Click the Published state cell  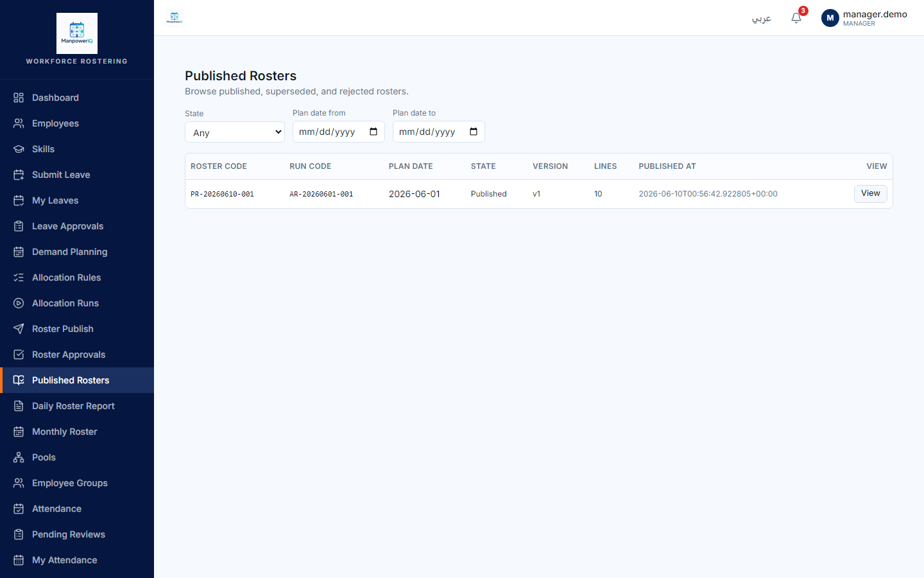coord(489,194)
